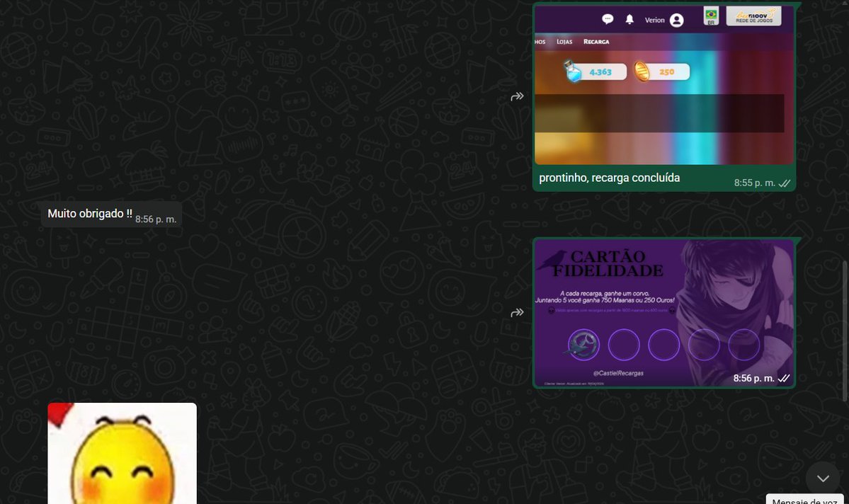Click the double checkmark on the 8:56 message
The height and width of the screenshot is (504, 849).
784,378
